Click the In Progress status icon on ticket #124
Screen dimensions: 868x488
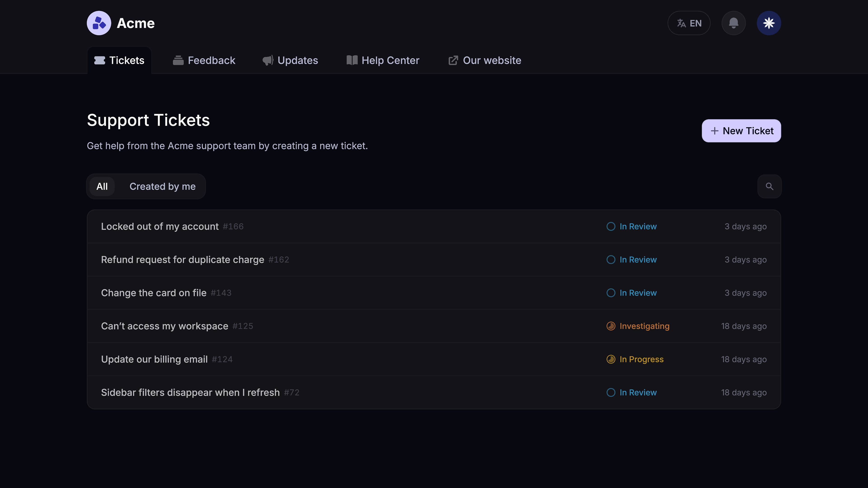pyautogui.click(x=611, y=359)
